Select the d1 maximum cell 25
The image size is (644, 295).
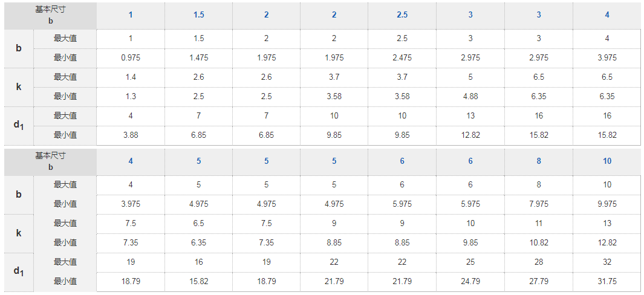[x=470, y=262]
